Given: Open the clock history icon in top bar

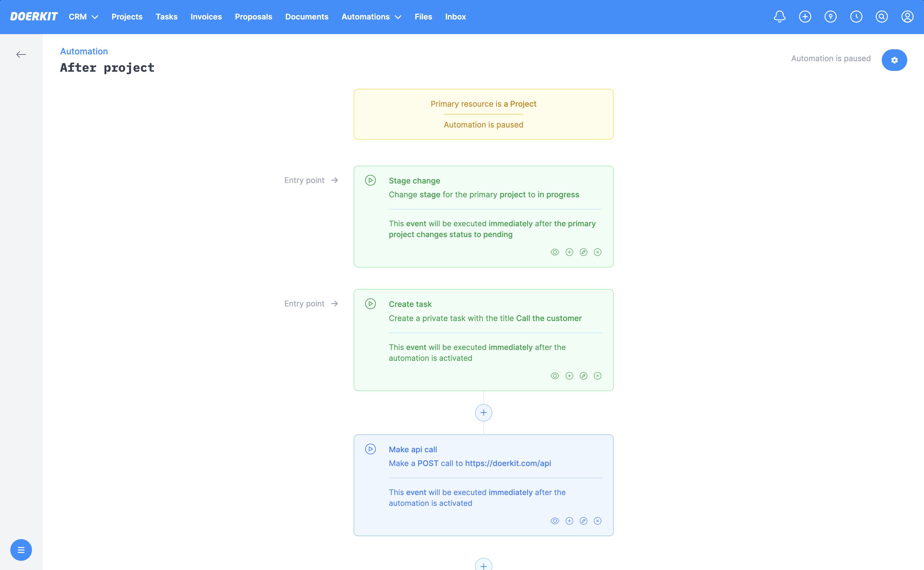Looking at the screenshot, I should point(856,17).
